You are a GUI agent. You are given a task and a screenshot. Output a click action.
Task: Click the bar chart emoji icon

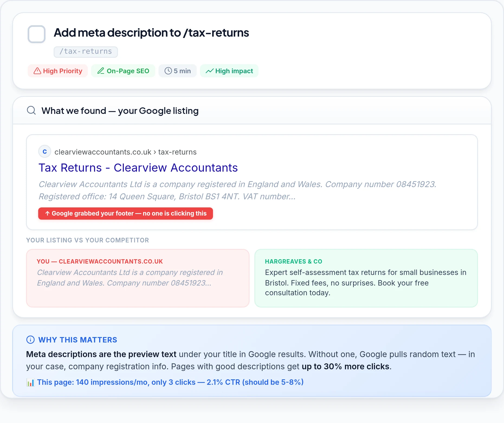tap(30, 383)
